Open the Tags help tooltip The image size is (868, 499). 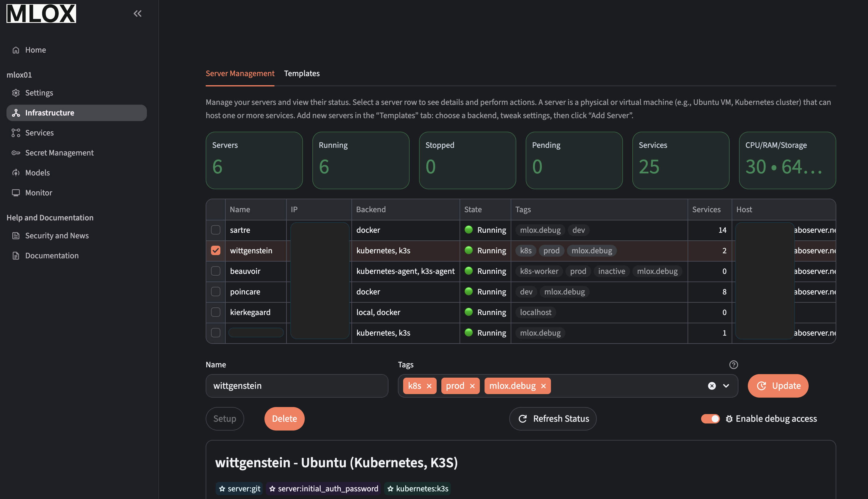tap(733, 364)
